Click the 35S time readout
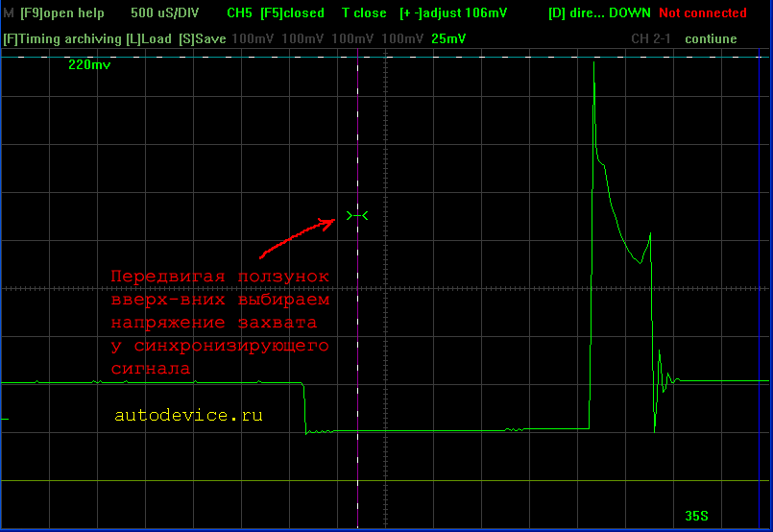The height and width of the screenshot is (532, 773). tap(696, 517)
